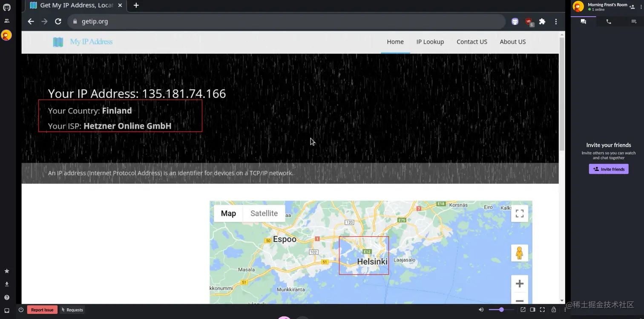Click the Report Issue button

[x=42, y=310]
